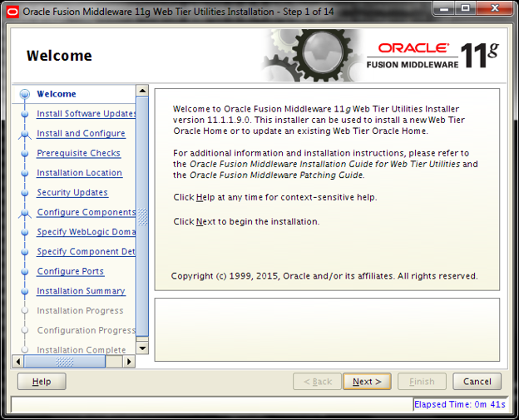The width and height of the screenshot is (519, 420).
Task: Click the Specify WebLogic Domain step bullet
Action: [x=25, y=232]
